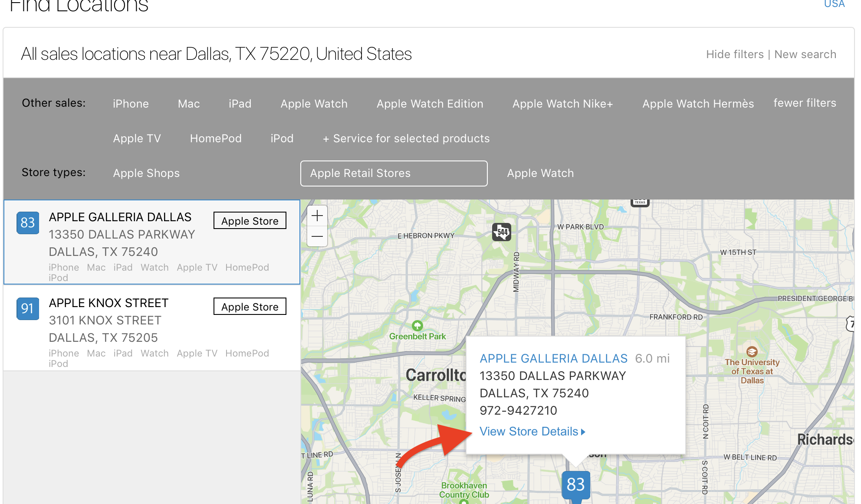This screenshot has width=861, height=504.
Task: Select the Apple Watch store type
Action: (x=540, y=173)
